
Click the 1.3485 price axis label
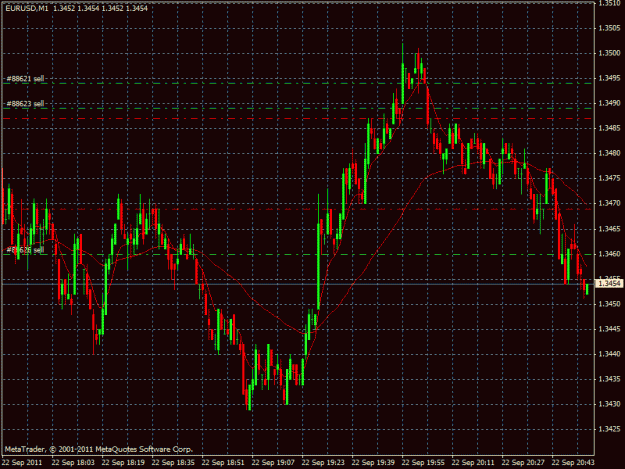[x=609, y=128]
